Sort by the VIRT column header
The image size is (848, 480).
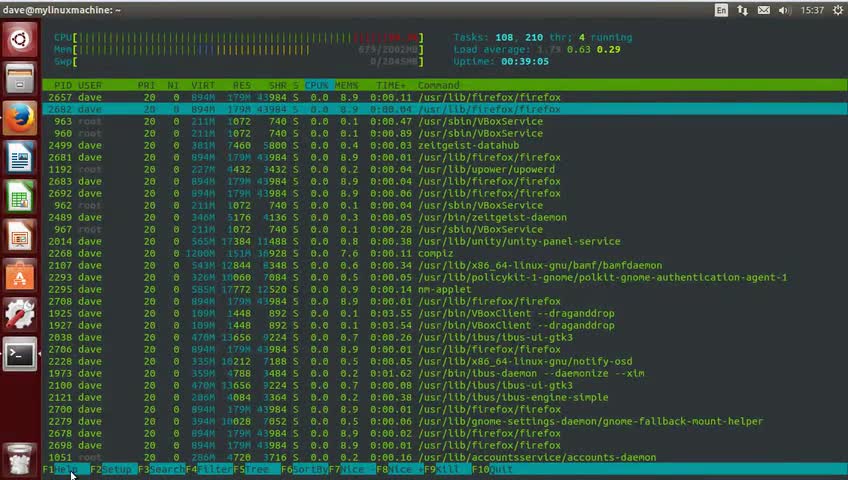coord(203,85)
